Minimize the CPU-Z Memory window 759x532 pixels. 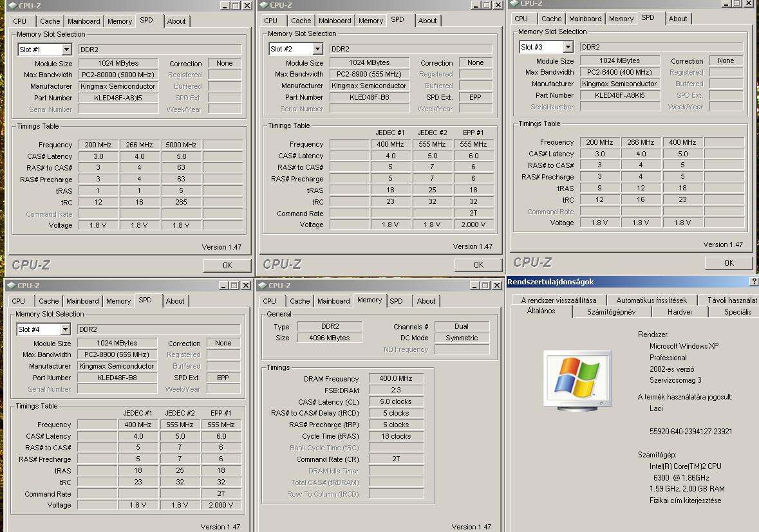click(x=475, y=286)
